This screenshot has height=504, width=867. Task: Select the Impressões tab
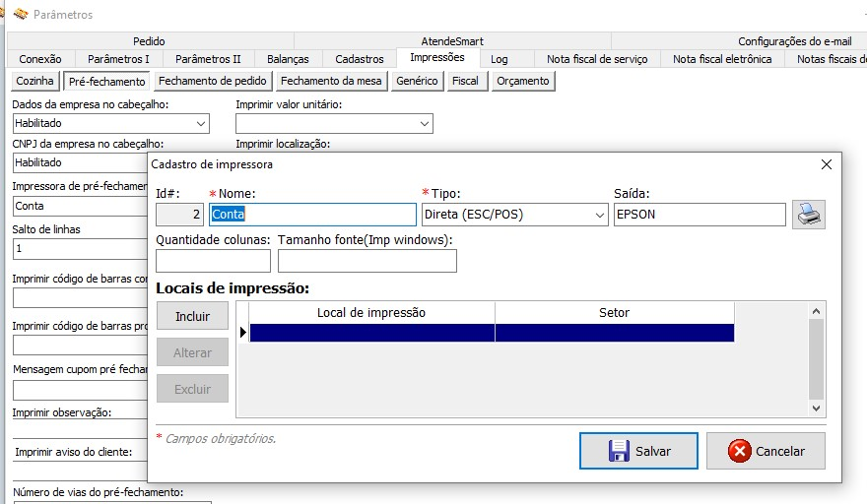(437, 57)
